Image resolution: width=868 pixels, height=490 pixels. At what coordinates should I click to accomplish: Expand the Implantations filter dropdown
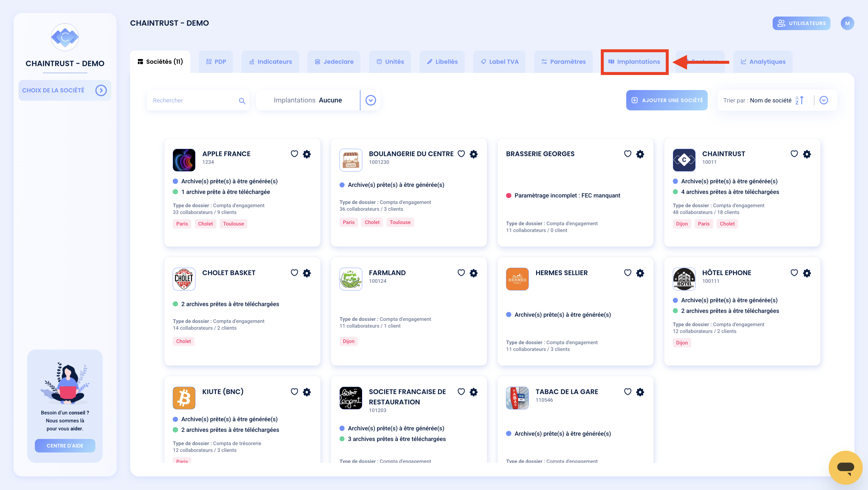371,100
